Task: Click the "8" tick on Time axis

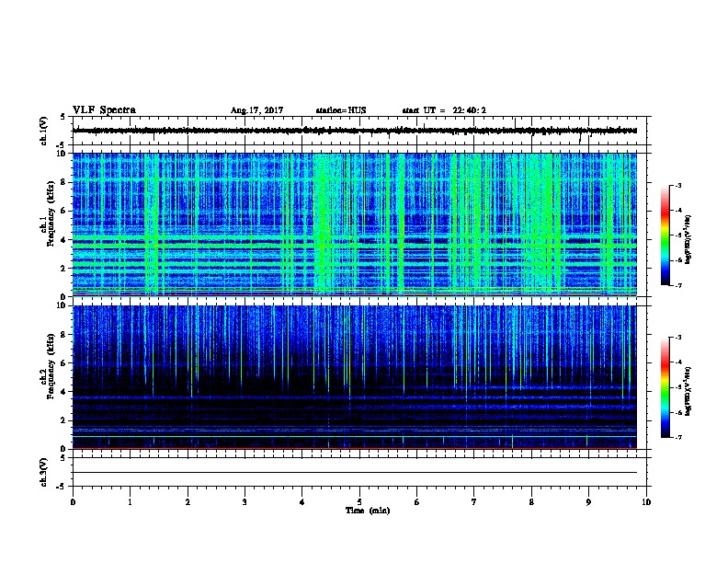Action: pyautogui.click(x=531, y=502)
